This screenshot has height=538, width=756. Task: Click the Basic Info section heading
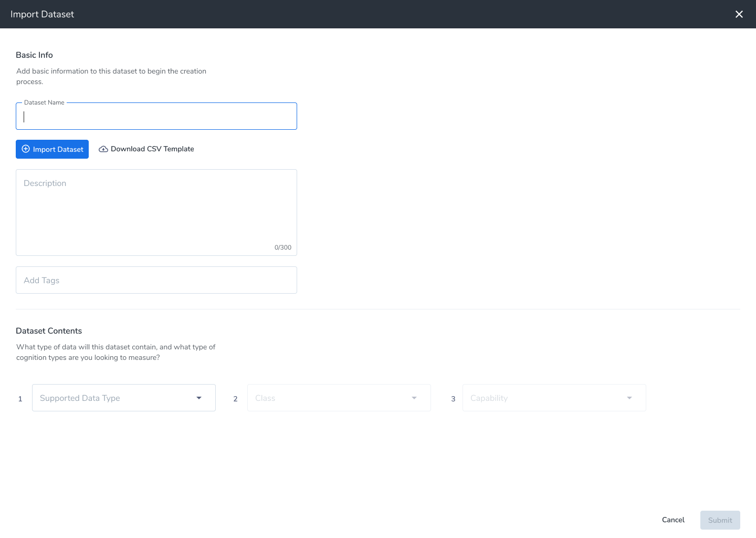(34, 55)
